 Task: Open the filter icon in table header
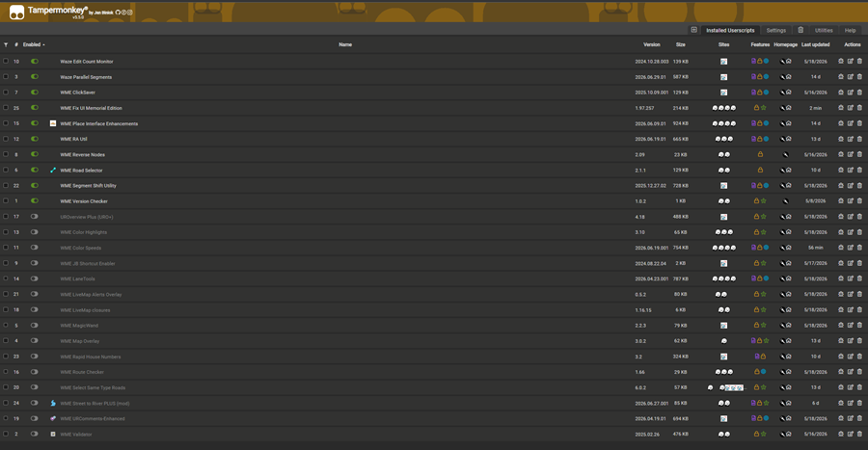6,44
